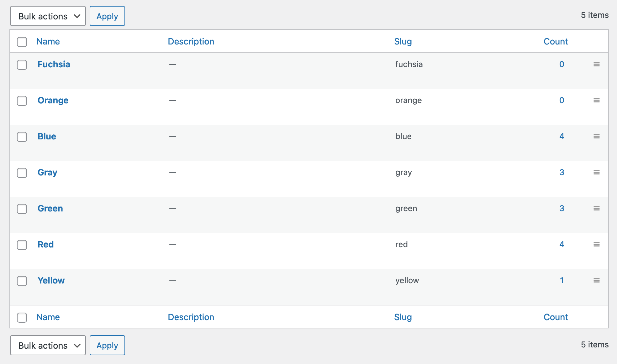Screen dimensions: 617x364
Task: Click the top Apply button
Action: pos(107,16)
